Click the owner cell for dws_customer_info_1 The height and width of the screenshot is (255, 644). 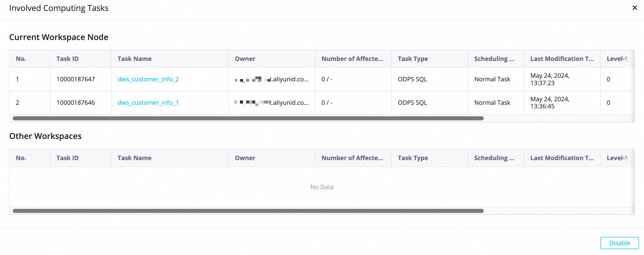272,103
